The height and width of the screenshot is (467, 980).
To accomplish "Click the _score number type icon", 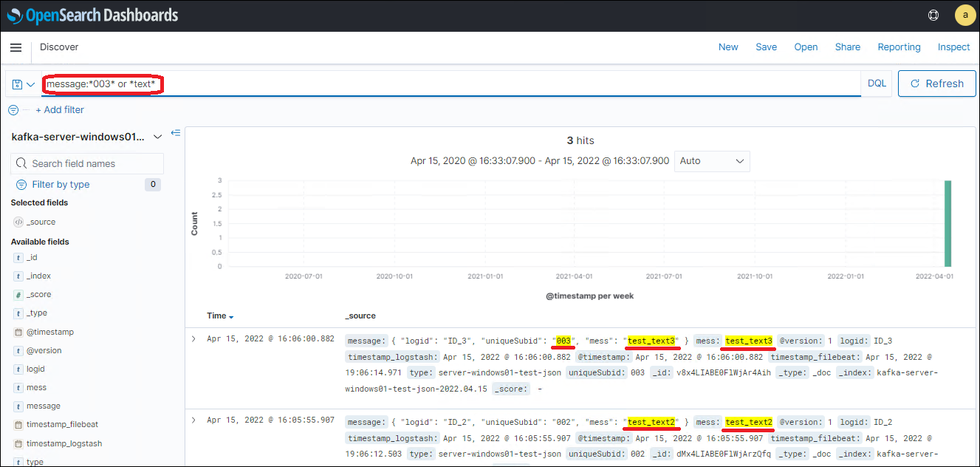I will (18, 294).
